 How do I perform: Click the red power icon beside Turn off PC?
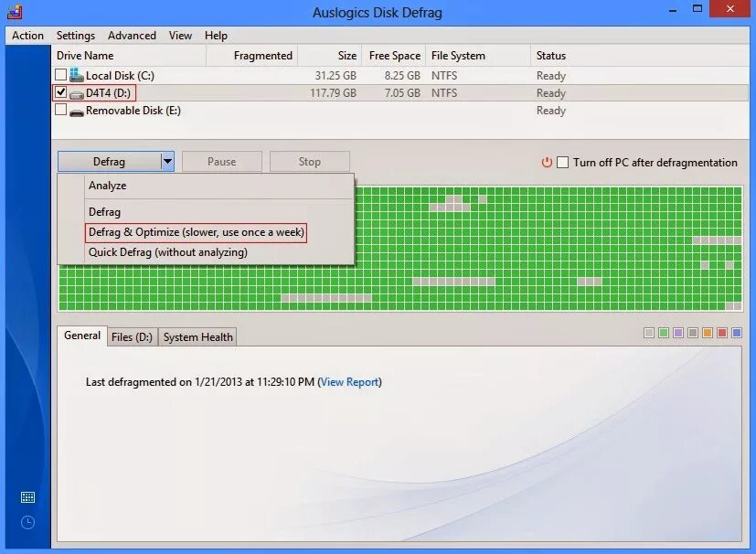pos(547,163)
